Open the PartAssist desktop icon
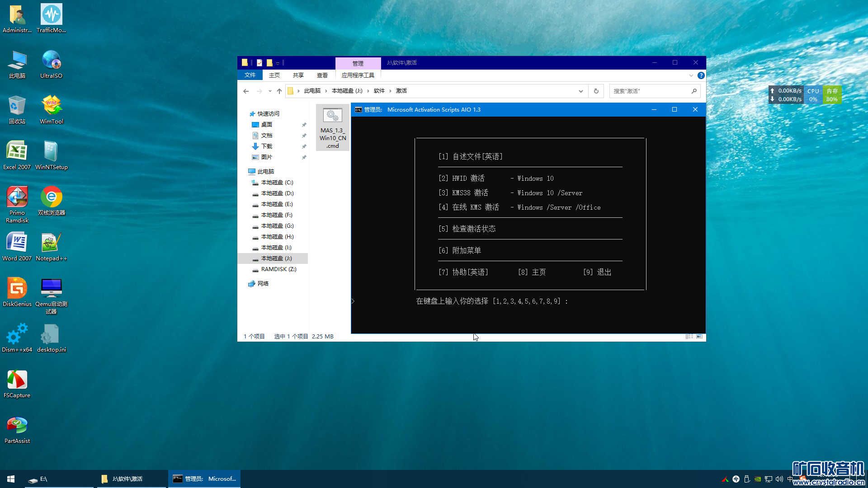Screen dimensions: 868x488 [17, 429]
